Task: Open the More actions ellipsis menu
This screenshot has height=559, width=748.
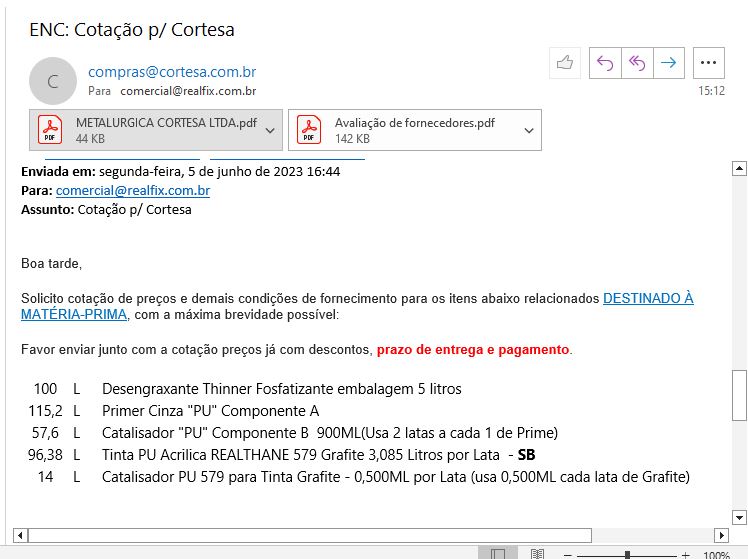Action: pyautogui.click(x=709, y=63)
